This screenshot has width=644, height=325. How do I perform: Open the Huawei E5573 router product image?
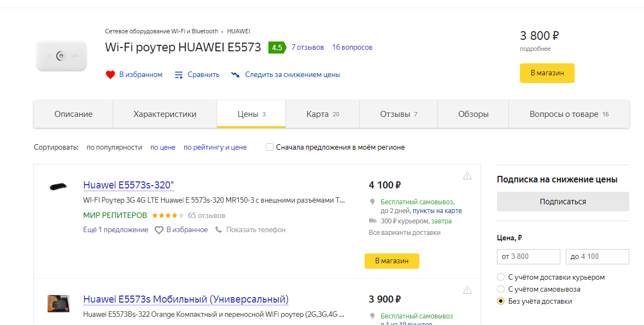(61, 56)
